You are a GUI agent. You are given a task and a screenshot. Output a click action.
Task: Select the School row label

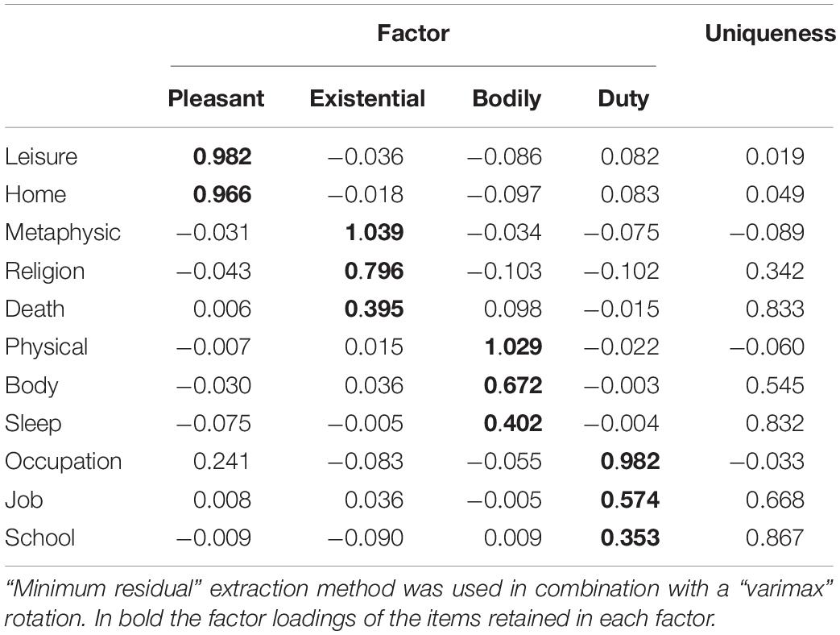(40, 537)
